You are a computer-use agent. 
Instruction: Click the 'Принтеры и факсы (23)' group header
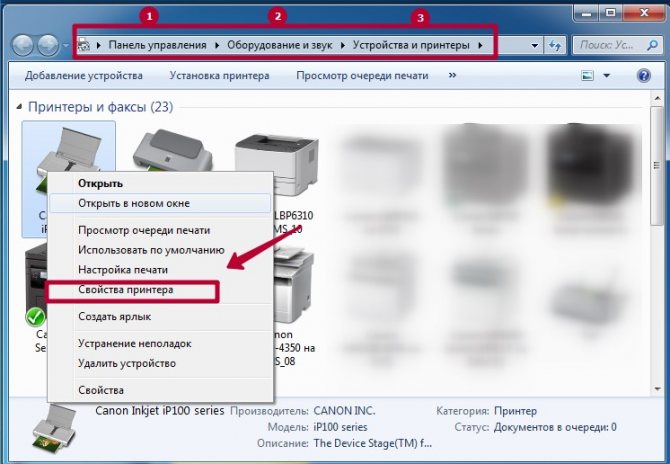coord(100,106)
